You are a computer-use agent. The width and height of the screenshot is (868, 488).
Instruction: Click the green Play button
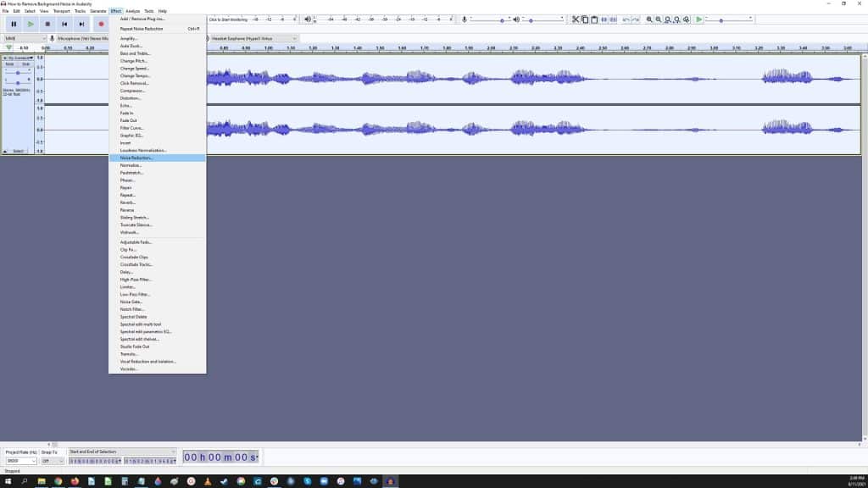click(x=31, y=24)
